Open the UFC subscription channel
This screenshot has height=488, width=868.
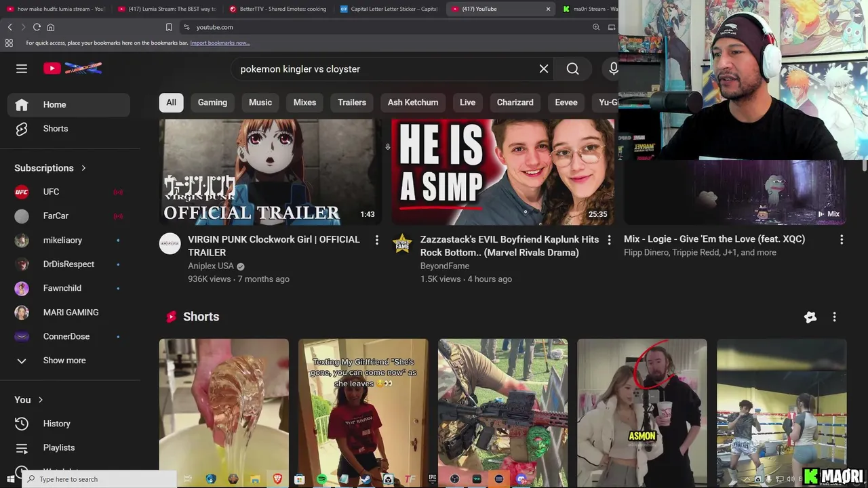coord(68,192)
